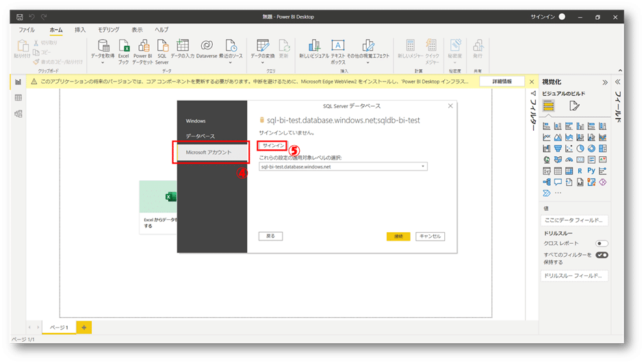The height and width of the screenshot is (363, 644).
Task: Click the Excel からデータ card on canvas
Action: tap(158, 208)
